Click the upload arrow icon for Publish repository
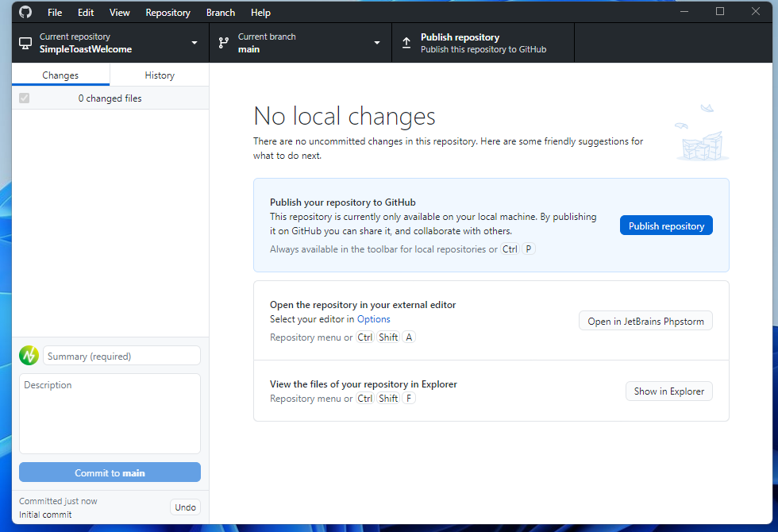Screen dimensions: 778x532 (x=407, y=42)
